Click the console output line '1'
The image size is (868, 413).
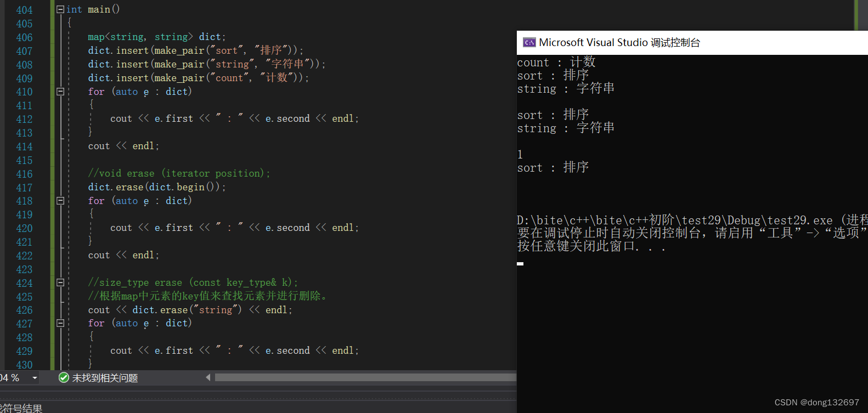click(x=520, y=155)
